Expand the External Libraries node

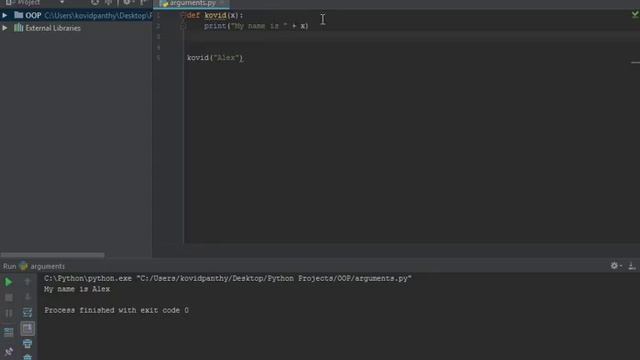tap(4, 28)
